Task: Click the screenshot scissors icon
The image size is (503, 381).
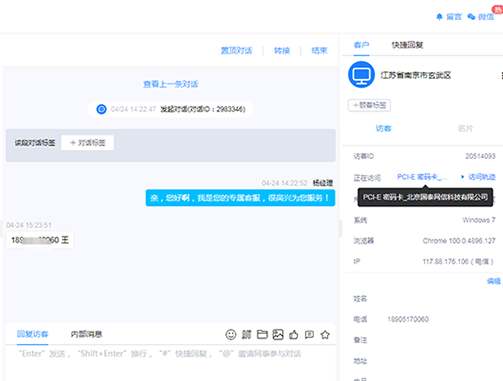Action: tap(246, 334)
